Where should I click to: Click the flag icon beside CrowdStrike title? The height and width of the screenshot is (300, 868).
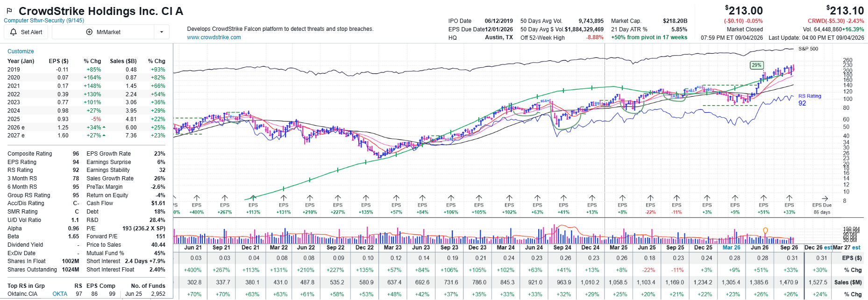[9, 11]
